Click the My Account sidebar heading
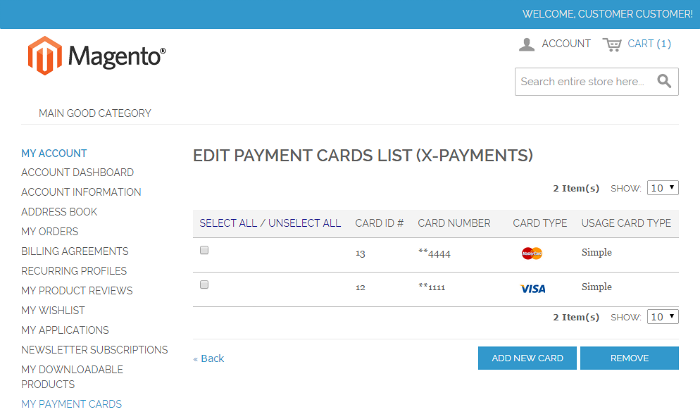The image size is (700, 419). pos(54,153)
